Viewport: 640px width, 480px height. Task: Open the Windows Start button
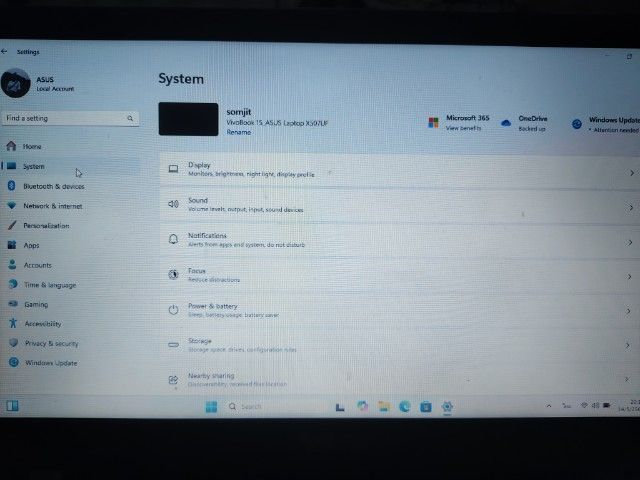coord(211,407)
